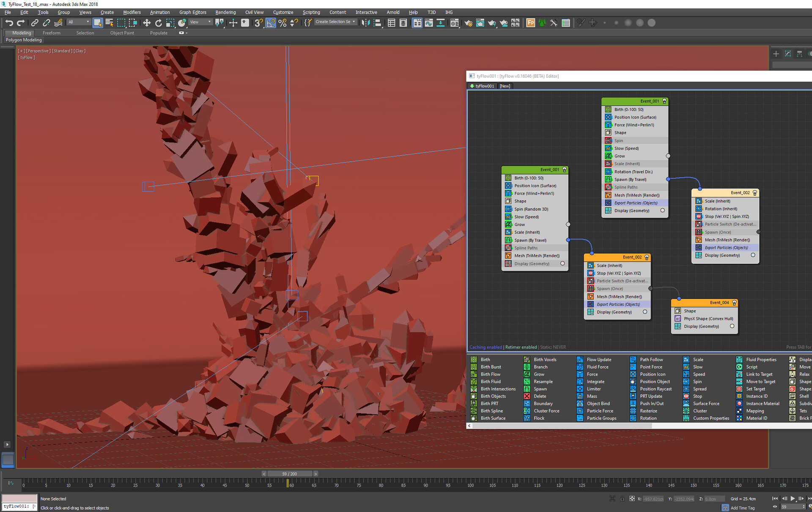
Task: Click the Redo arrow in the main toolbar
Action: (x=20, y=23)
